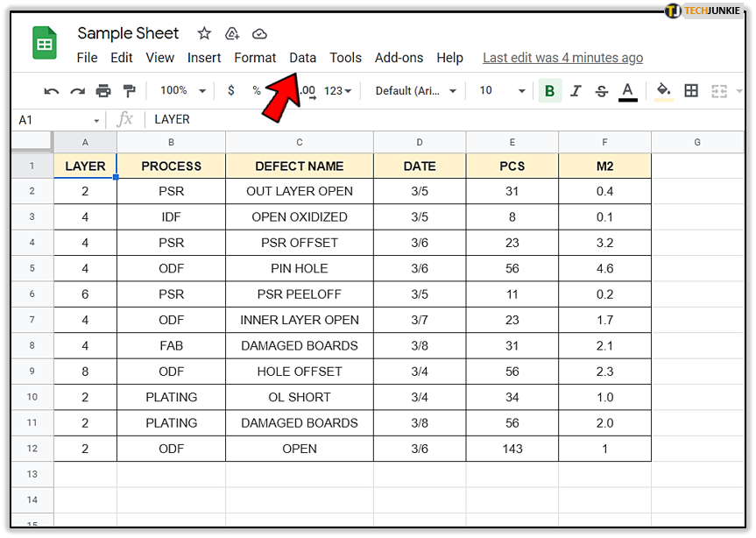The height and width of the screenshot is (538, 756).
Task: Select the PROCESS header cell
Action: point(171,166)
